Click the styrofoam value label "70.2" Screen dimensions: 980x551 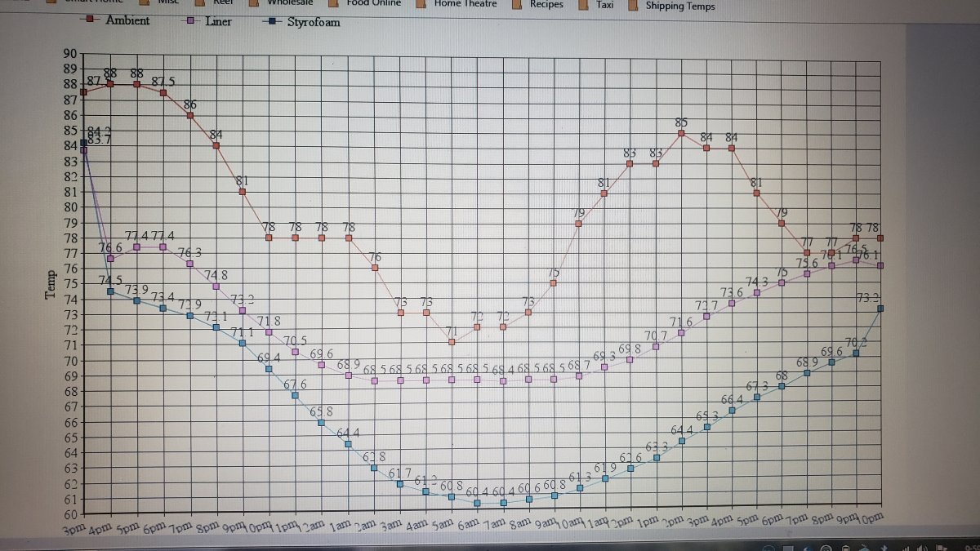(x=856, y=342)
